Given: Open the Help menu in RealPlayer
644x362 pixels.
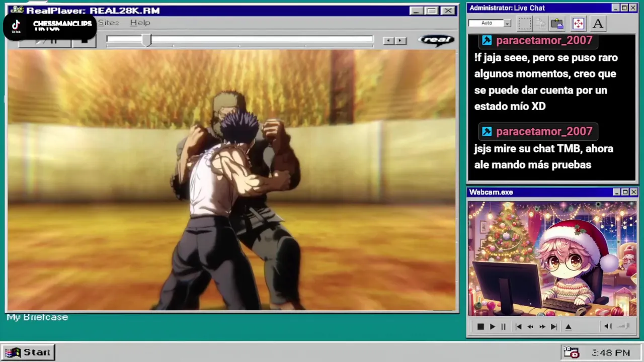Looking at the screenshot, I should [140, 23].
